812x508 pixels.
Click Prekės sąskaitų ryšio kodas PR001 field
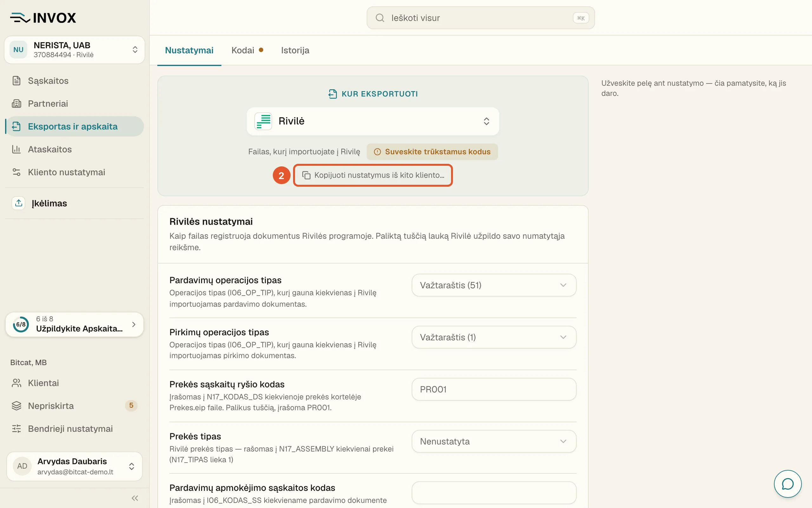pos(494,389)
